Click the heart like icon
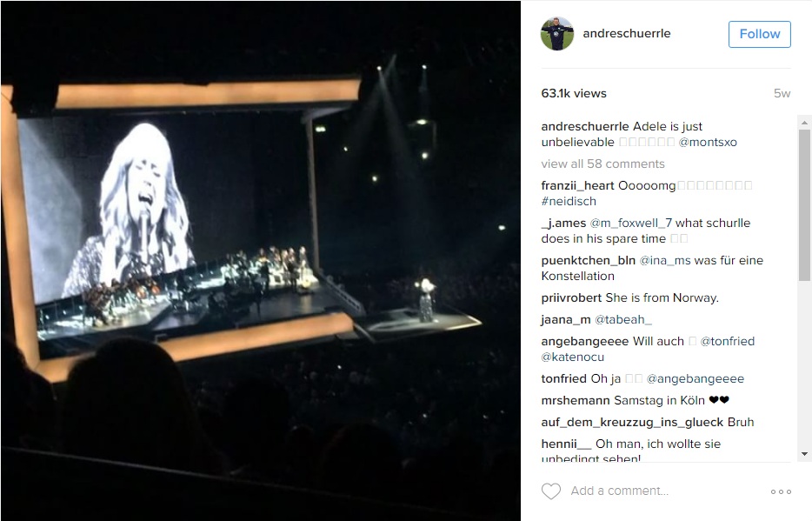The image size is (812, 521). coord(551,491)
